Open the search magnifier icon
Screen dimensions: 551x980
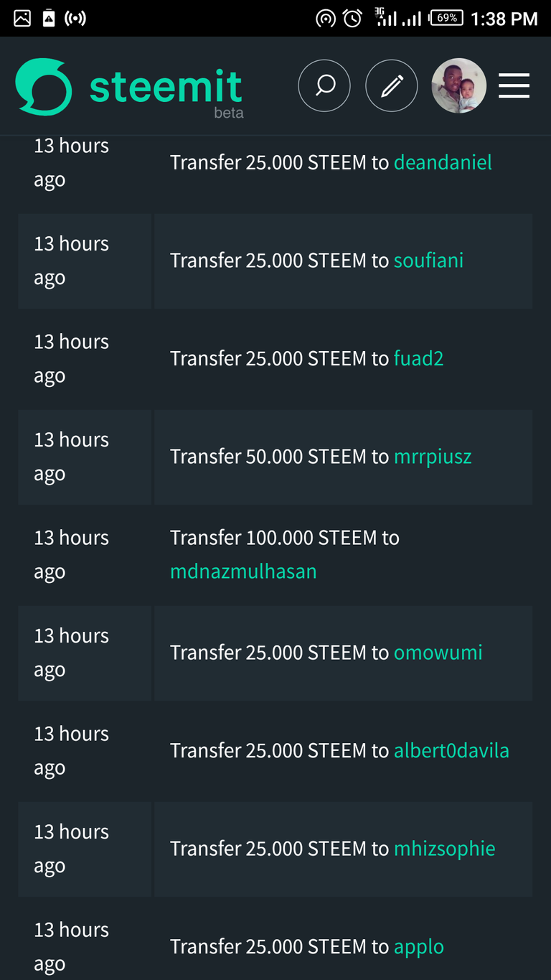(x=324, y=86)
